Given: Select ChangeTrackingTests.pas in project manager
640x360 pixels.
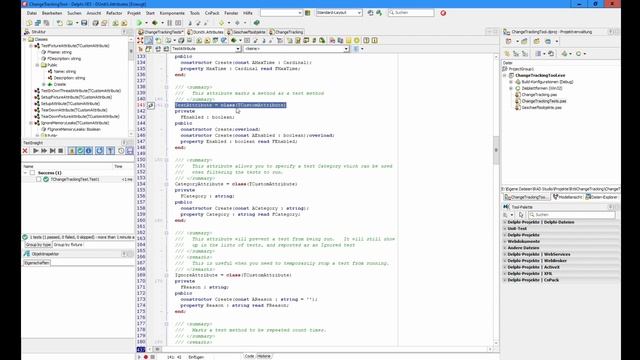Looking at the screenshot, I should tap(544, 101).
